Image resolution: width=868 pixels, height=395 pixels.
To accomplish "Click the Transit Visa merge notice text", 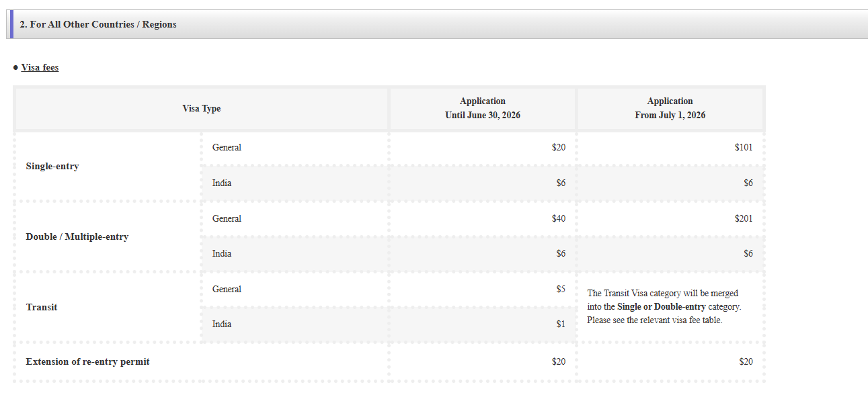I will pos(664,306).
